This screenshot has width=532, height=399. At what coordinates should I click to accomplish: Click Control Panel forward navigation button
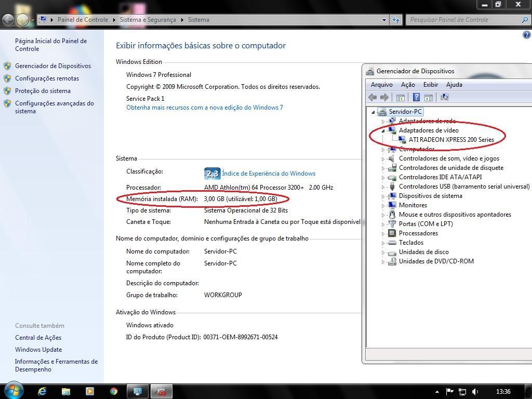point(22,20)
